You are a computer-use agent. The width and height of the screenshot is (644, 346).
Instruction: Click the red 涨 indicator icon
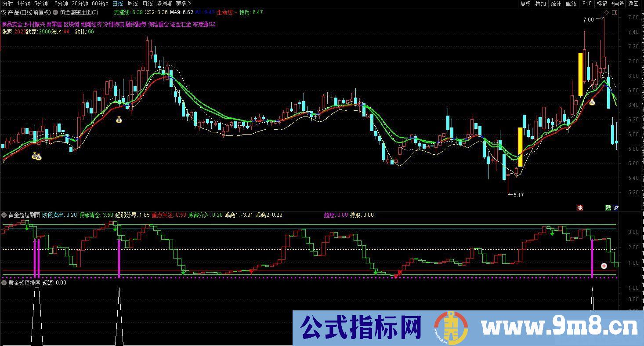[x=580, y=208]
